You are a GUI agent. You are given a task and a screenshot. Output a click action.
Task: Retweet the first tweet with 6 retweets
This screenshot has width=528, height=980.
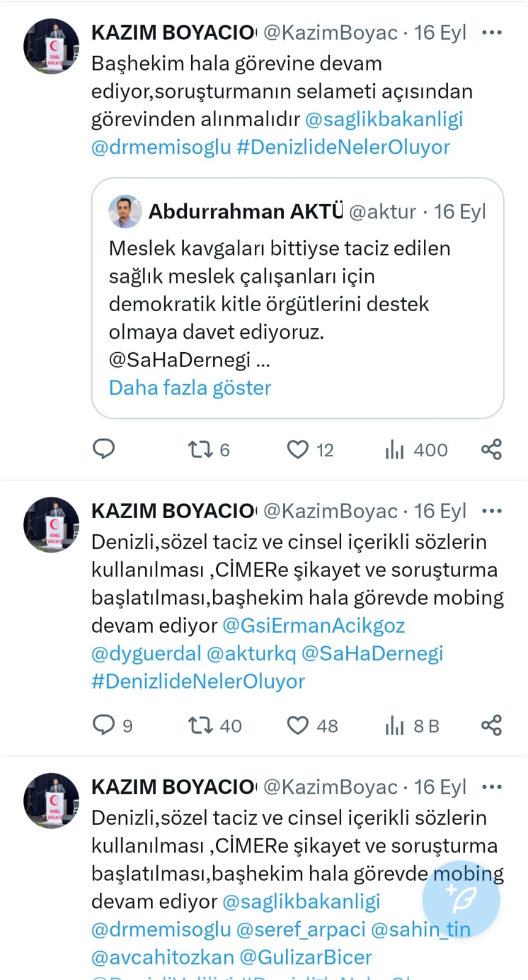[200, 450]
